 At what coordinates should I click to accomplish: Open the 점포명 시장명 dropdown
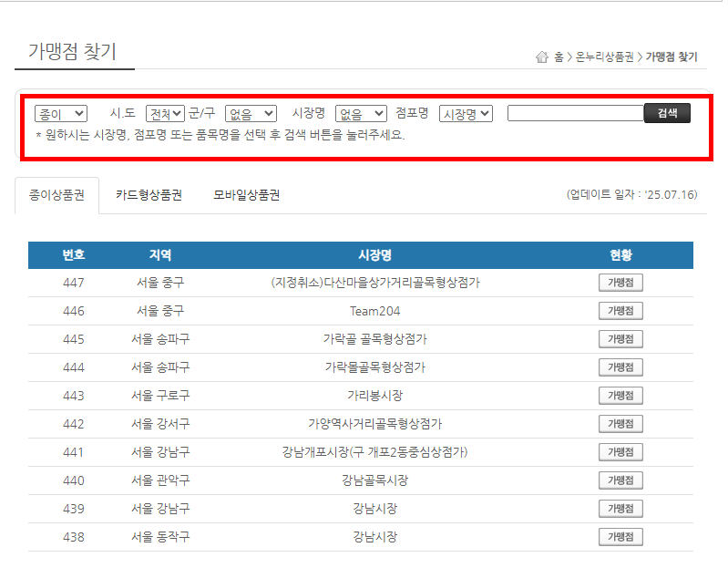point(466,114)
